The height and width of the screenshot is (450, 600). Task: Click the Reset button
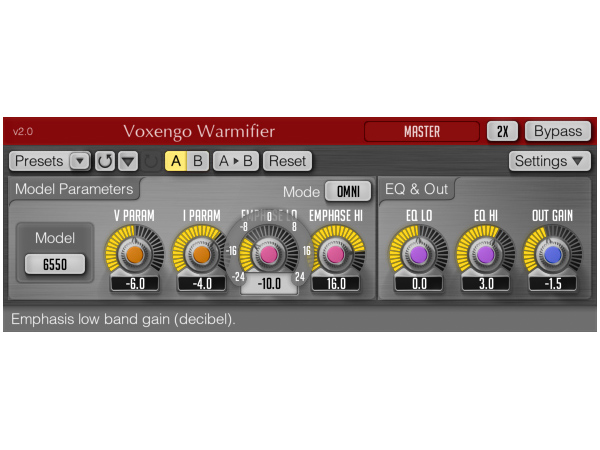pyautogui.click(x=287, y=161)
